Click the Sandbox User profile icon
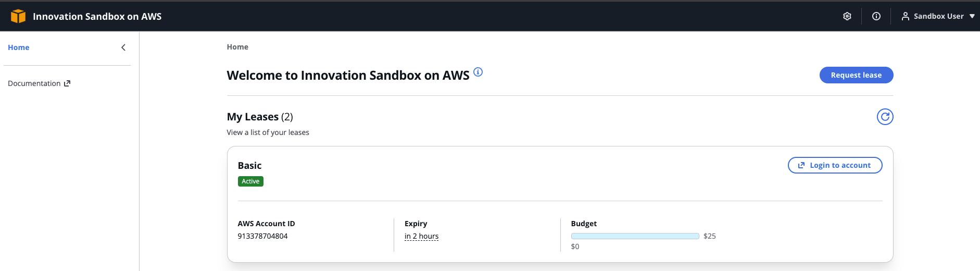980x271 pixels. click(x=906, y=16)
